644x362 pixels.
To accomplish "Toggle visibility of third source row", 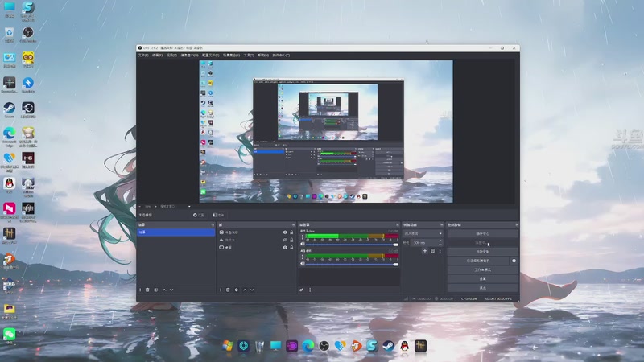I will (x=285, y=248).
